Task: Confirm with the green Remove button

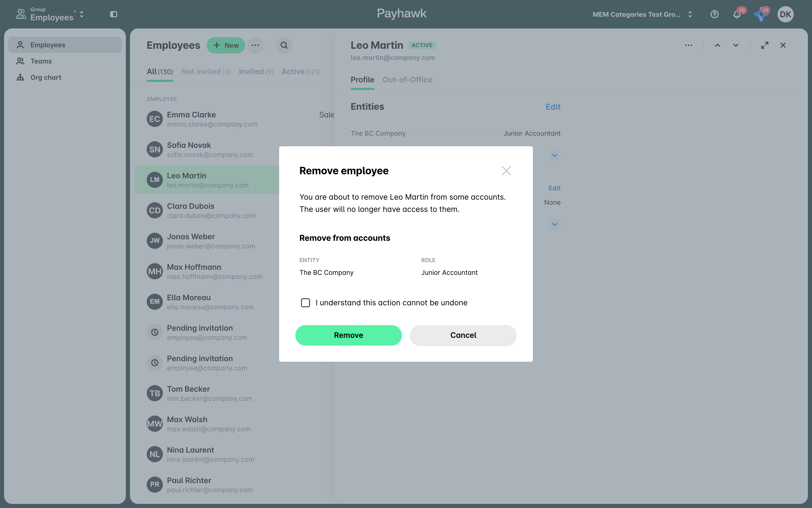Action: click(x=348, y=335)
